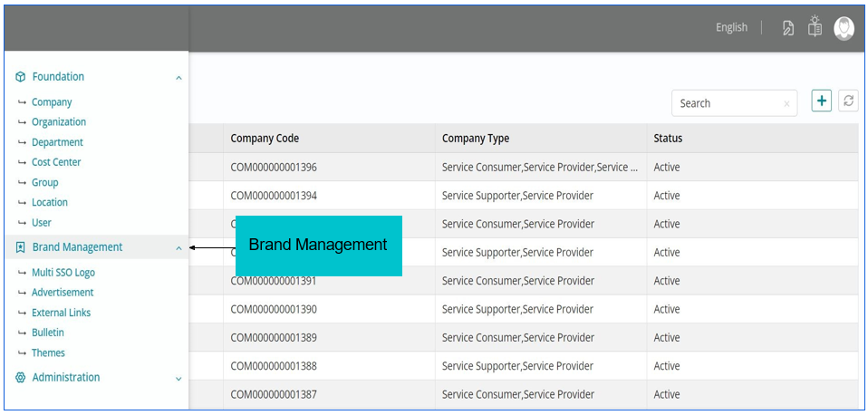This screenshot has height=415, width=868.
Task: Click the Brand Management bookmark icon
Action: 21,247
